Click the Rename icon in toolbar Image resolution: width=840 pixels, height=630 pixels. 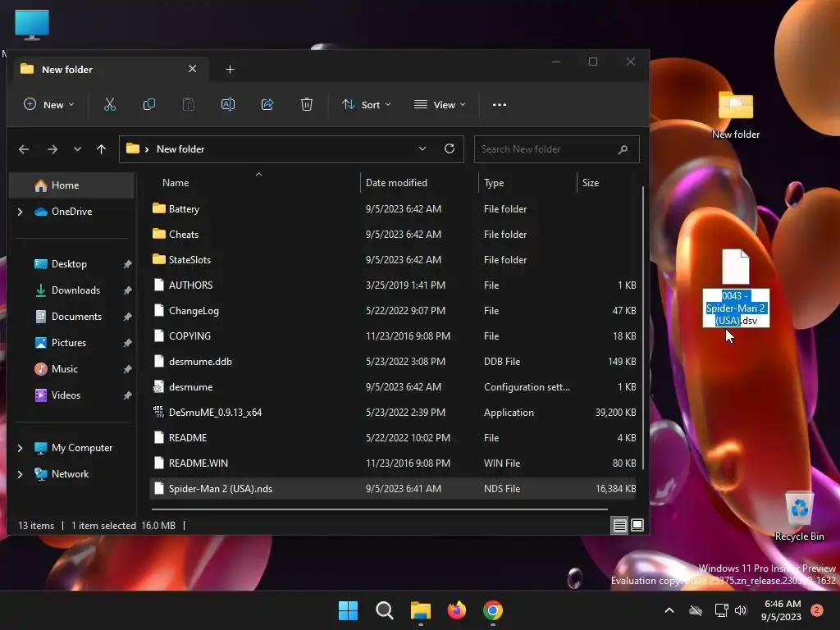click(x=228, y=104)
